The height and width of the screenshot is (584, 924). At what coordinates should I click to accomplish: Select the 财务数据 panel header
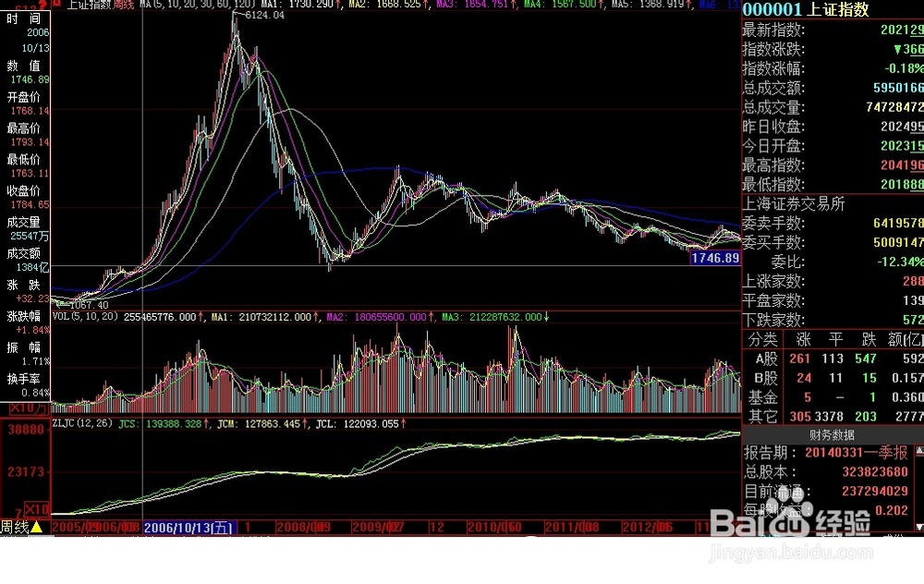coord(832,435)
